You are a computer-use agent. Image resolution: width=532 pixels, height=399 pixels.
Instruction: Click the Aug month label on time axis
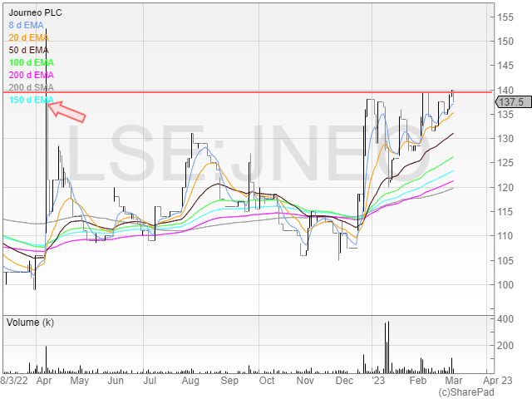pyautogui.click(x=190, y=381)
